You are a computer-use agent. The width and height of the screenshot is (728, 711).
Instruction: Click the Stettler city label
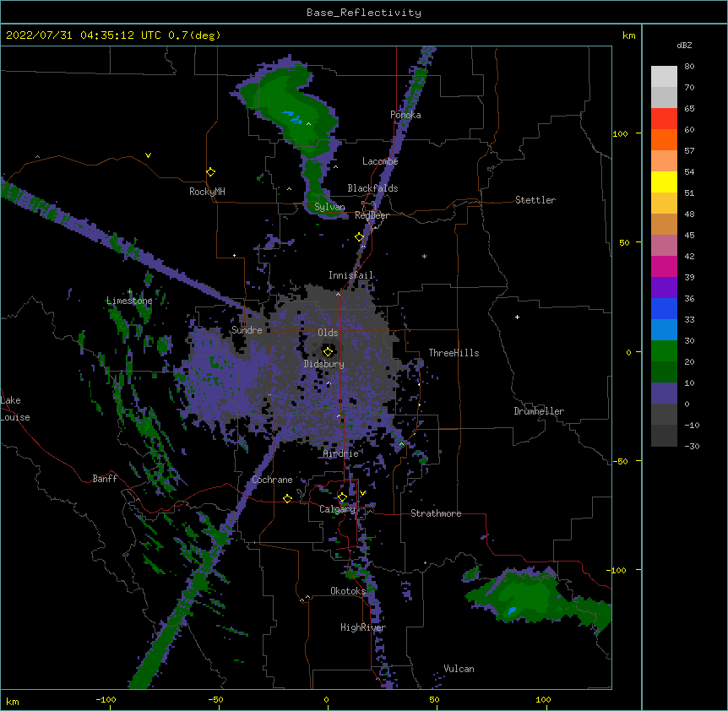535,200
